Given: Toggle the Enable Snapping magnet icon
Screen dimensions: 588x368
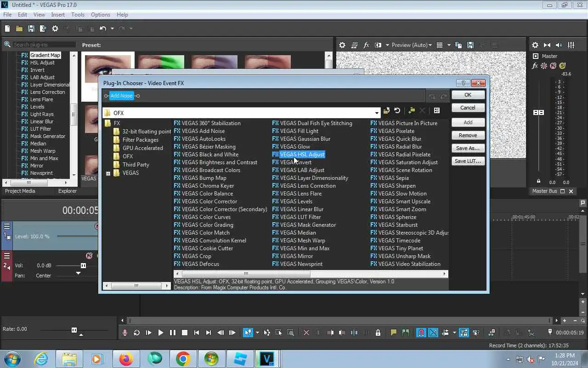Looking at the screenshot, I should 421,333.
